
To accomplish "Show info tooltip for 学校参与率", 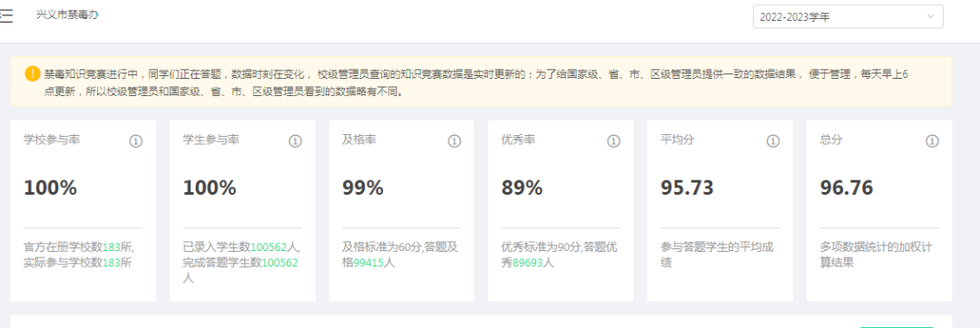I will (x=135, y=141).
